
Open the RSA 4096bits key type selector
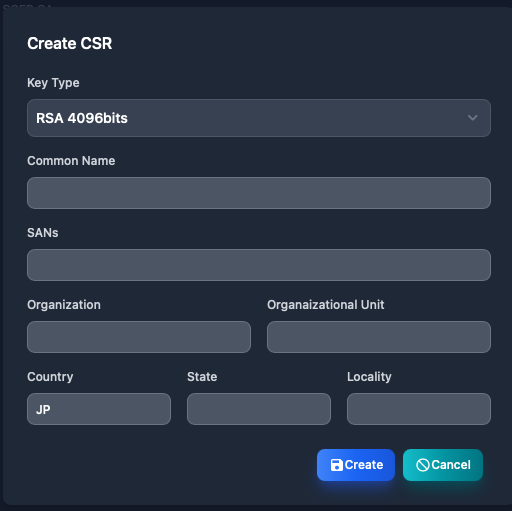[x=259, y=118]
